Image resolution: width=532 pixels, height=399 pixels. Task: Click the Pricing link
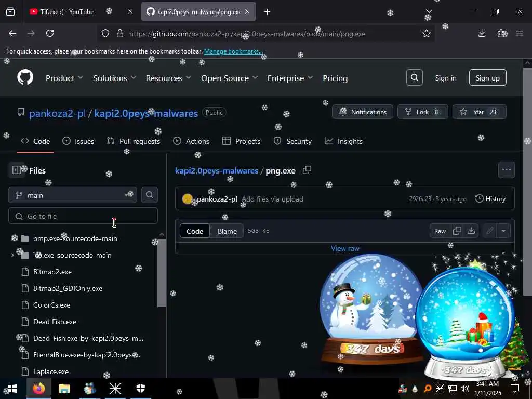click(x=335, y=78)
